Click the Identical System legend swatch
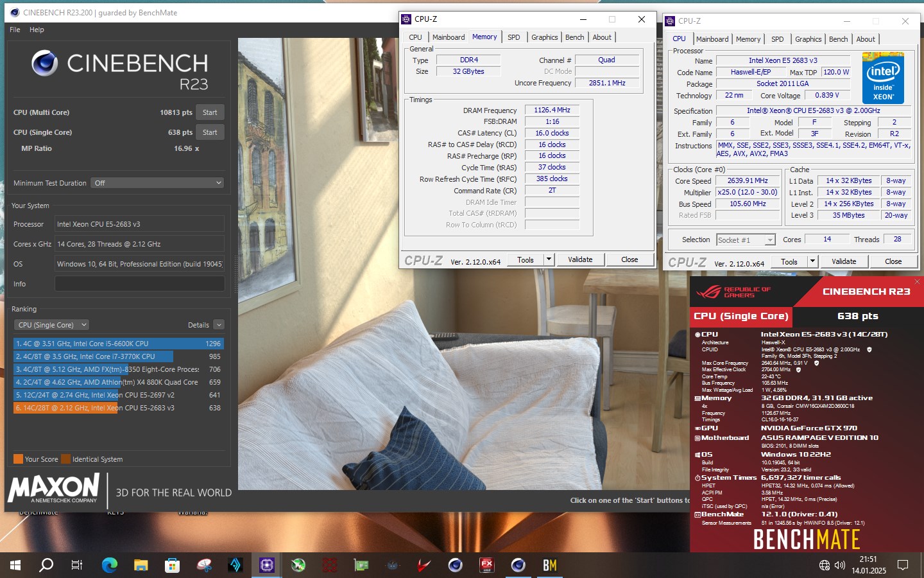This screenshot has height=578, width=924. click(65, 459)
